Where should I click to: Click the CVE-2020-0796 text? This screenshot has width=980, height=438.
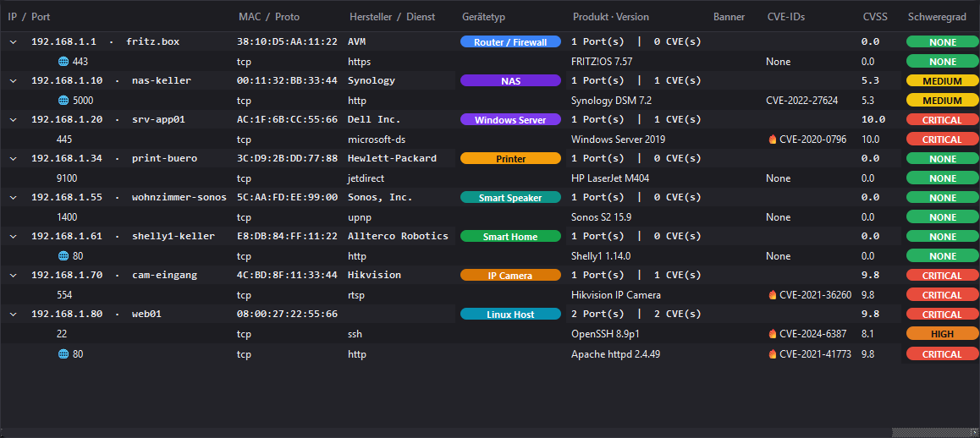pyautogui.click(x=812, y=139)
